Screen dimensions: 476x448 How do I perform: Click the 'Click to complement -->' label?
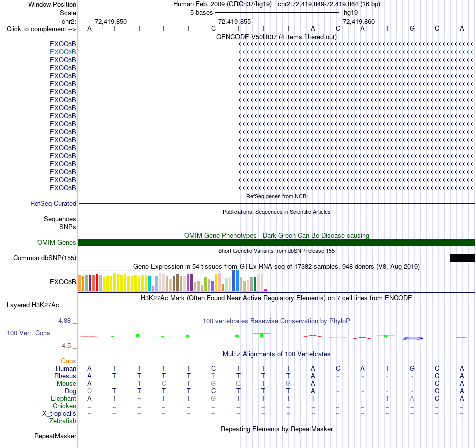[x=41, y=29]
